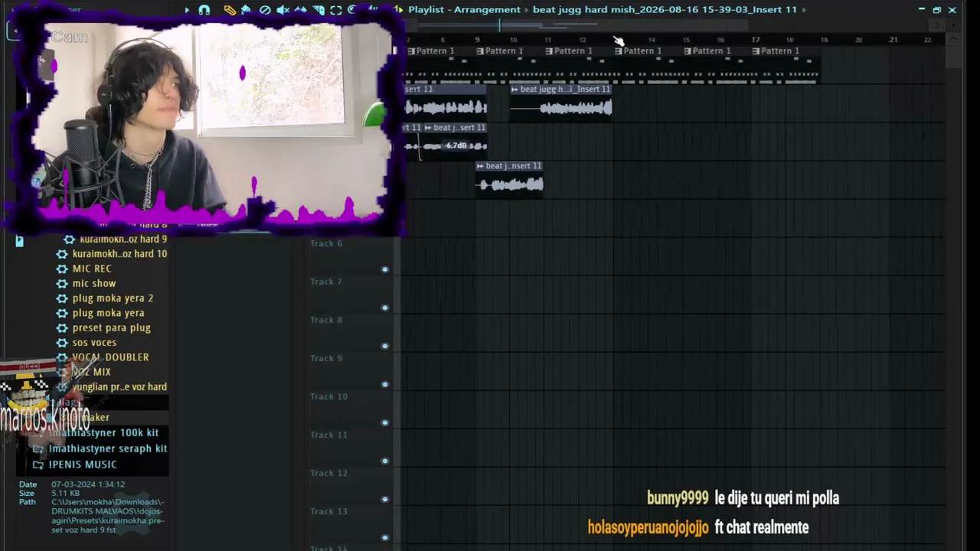The height and width of the screenshot is (551, 980).
Task: Click the gear icon beside MIC REC preset
Action: pos(62,269)
